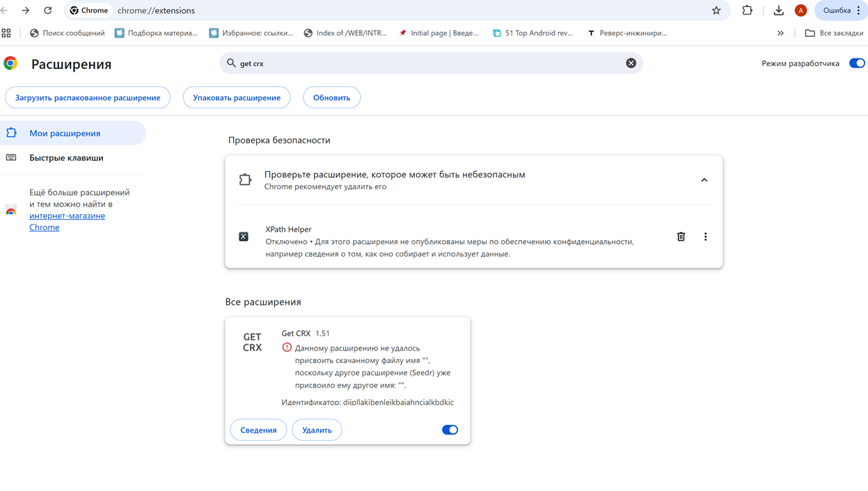868x491 pixels.
Task: Click the Все расширения heading
Action: pyautogui.click(x=263, y=302)
